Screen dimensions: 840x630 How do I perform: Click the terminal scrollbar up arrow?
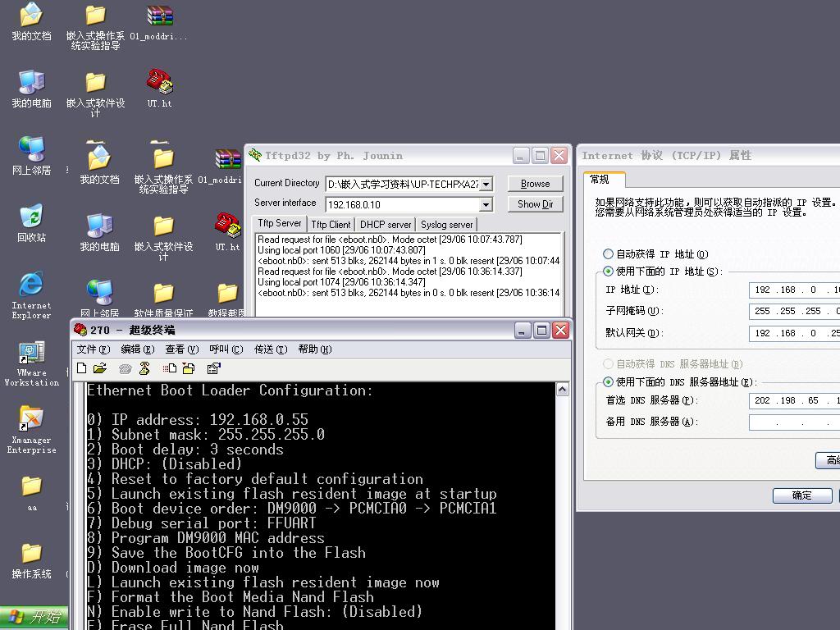pos(562,390)
